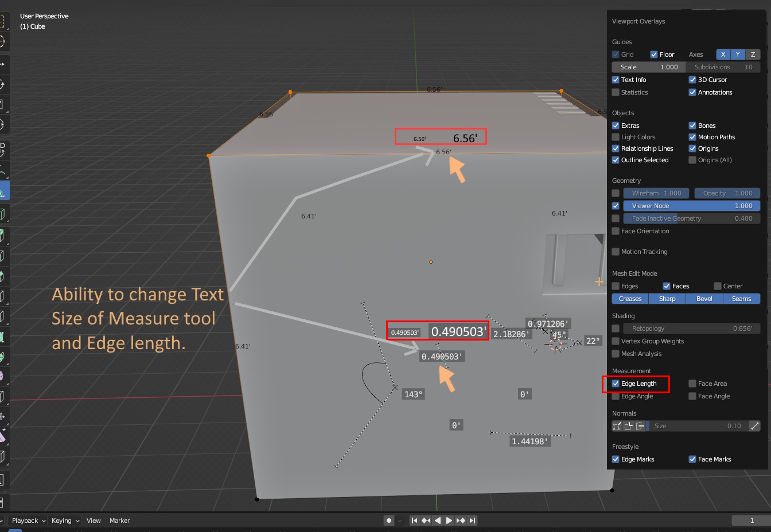Adjust the normals Size slider
This screenshot has height=532, width=771.
click(x=698, y=426)
